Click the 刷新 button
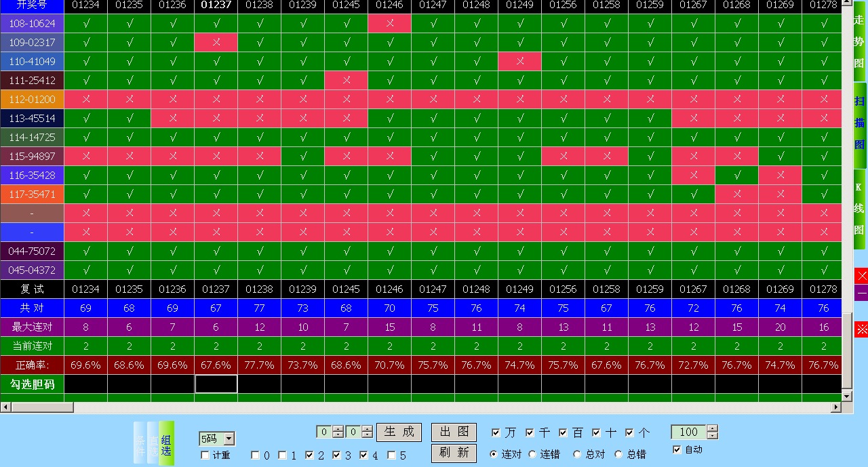This screenshot has width=868, height=467. coord(454,453)
